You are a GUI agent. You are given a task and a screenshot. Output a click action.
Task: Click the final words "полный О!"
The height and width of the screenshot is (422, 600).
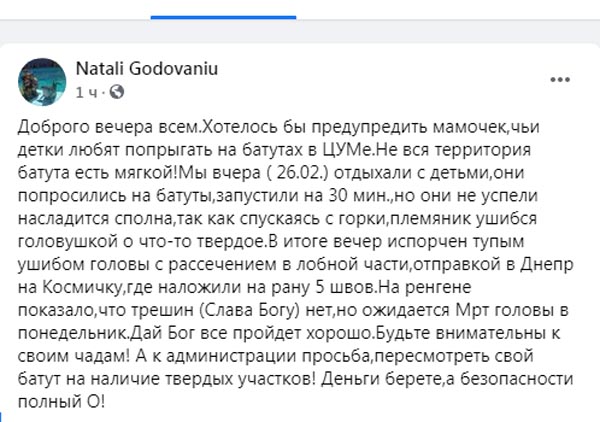click(x=61, y=402)
